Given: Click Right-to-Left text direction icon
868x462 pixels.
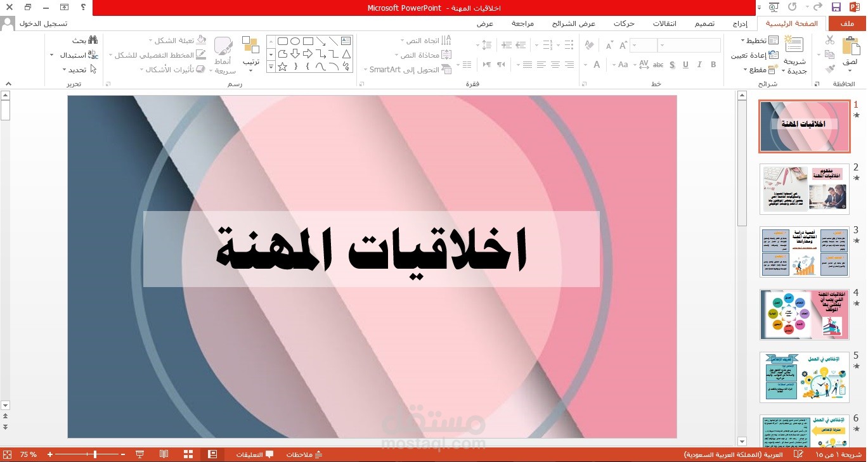Looking at the screenshot, I should pyautogui.click(x=501, y=64).
